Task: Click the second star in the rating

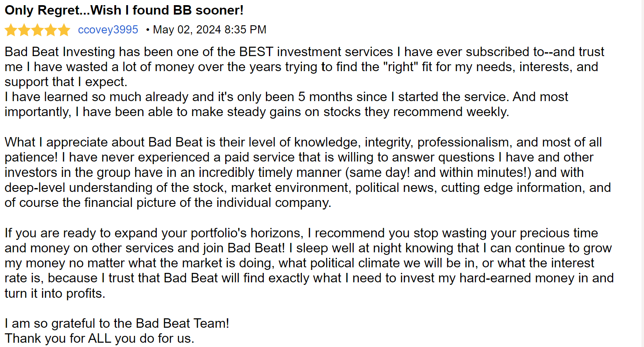Action: [x=24, y=30]
